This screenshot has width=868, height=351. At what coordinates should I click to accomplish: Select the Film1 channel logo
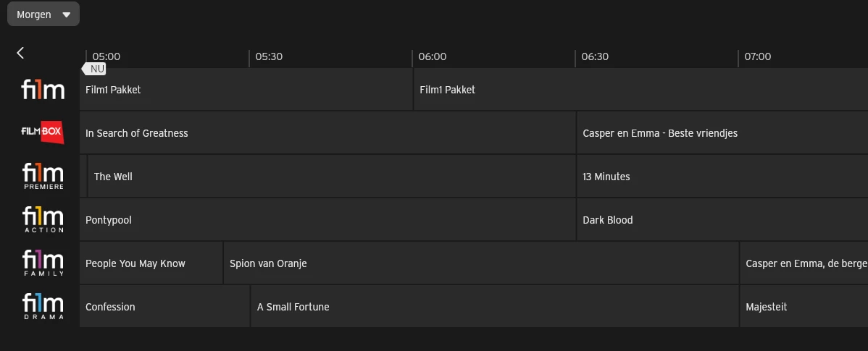43,90
